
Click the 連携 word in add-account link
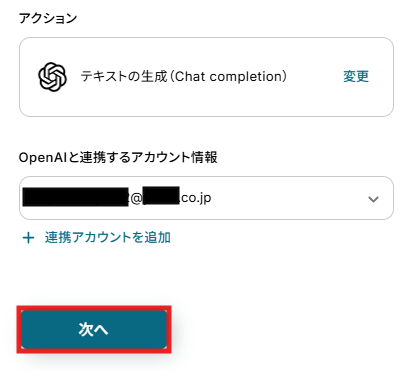pos(58,238)
